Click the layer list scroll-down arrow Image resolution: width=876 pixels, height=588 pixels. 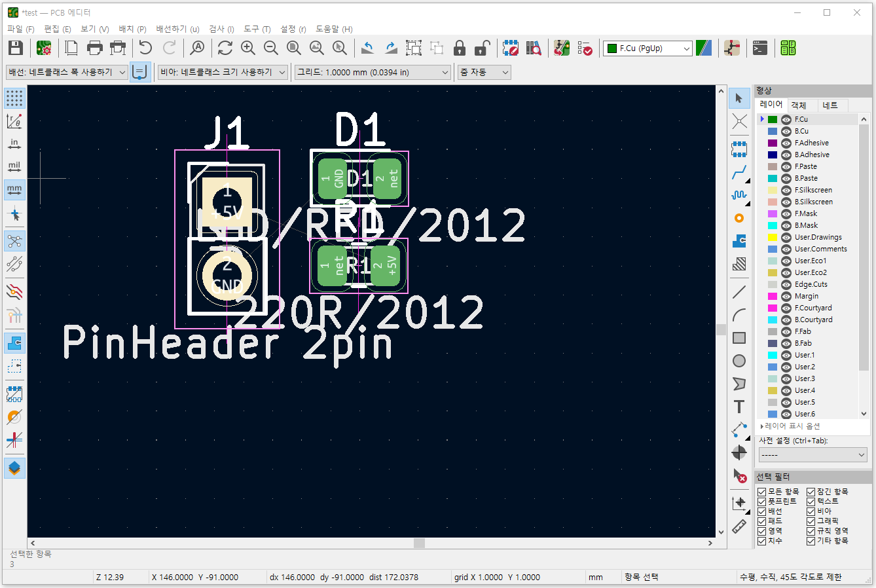(864, 414)
